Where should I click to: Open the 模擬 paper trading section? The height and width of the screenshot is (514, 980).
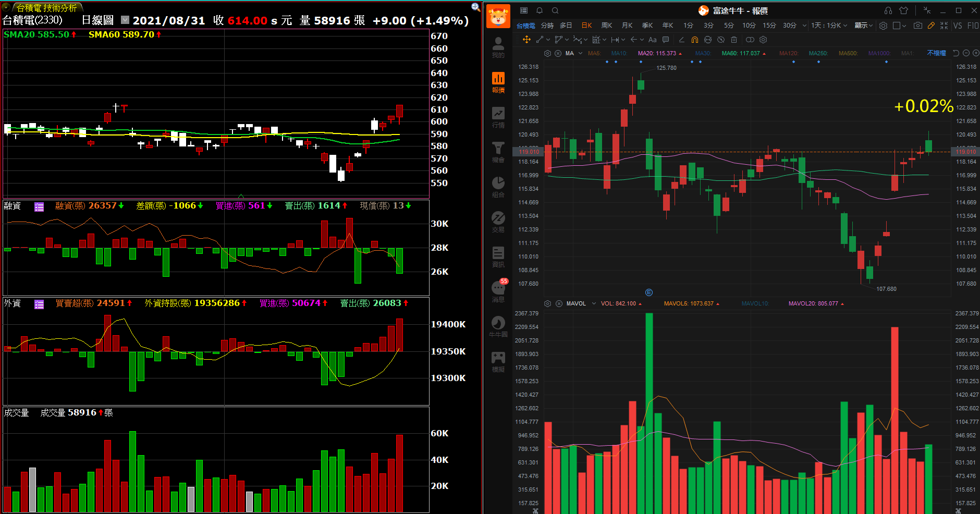pyautogui.click(x=498, y=362)
